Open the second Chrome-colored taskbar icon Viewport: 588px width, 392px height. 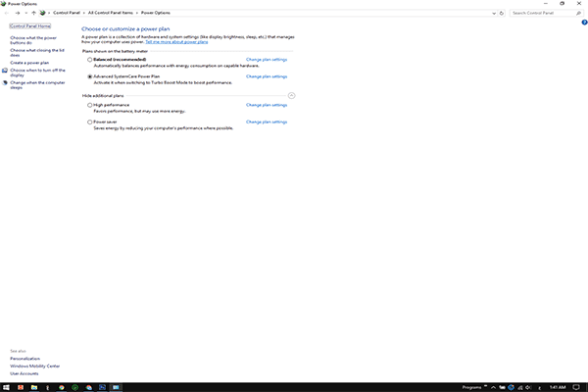(x=89, y=387)
